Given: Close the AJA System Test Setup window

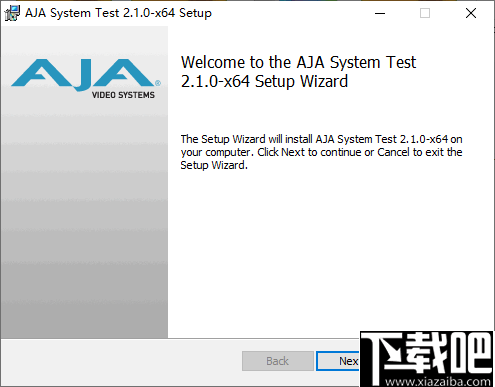Looking at the screenshot, I should pos(471,13).
